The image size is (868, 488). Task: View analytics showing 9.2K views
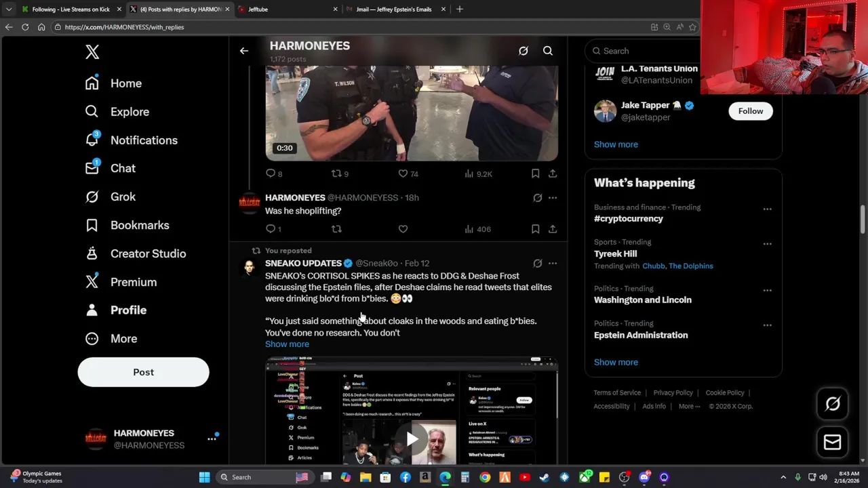coord(478,174)
